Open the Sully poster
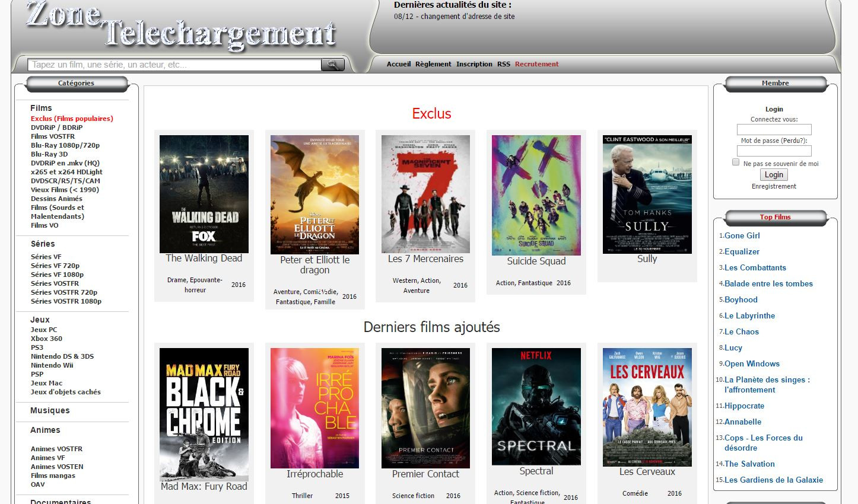 [x=647, y=194]
